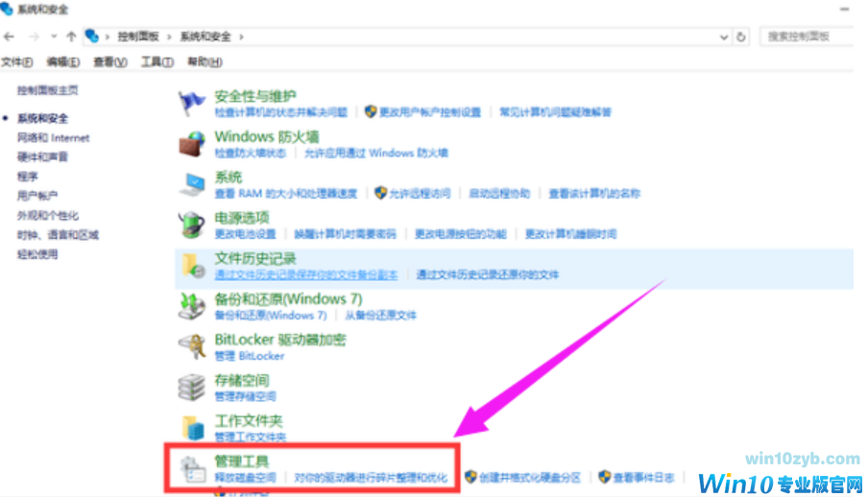The width and height of the screenshot is (868, 497).
Task: Open the 系统 computer icon
Action: tap(191, 184)
